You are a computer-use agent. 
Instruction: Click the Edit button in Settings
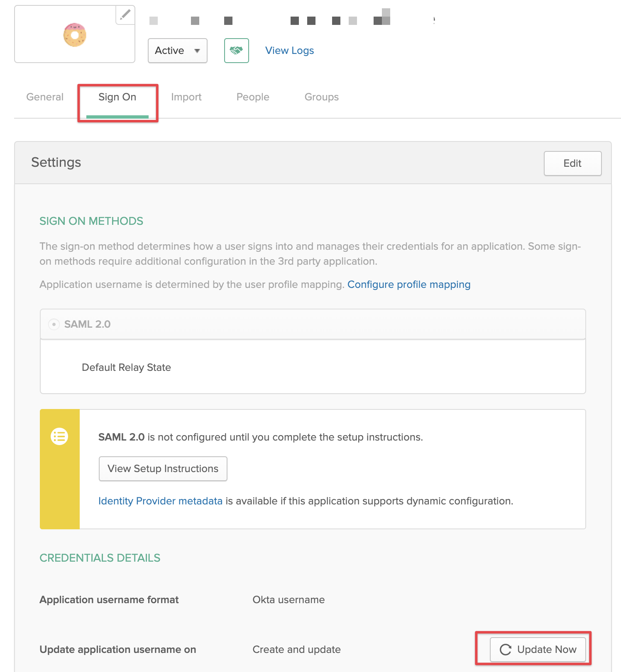[572, 163]
